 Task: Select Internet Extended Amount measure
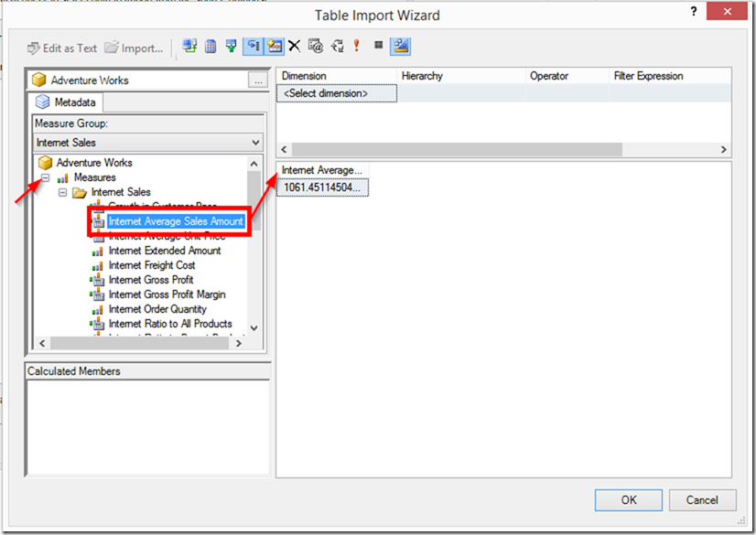[x=165, y=251]
